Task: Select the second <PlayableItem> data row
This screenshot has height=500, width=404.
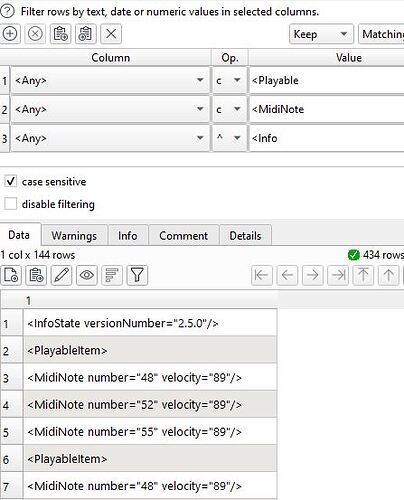Action: [150, 459]
